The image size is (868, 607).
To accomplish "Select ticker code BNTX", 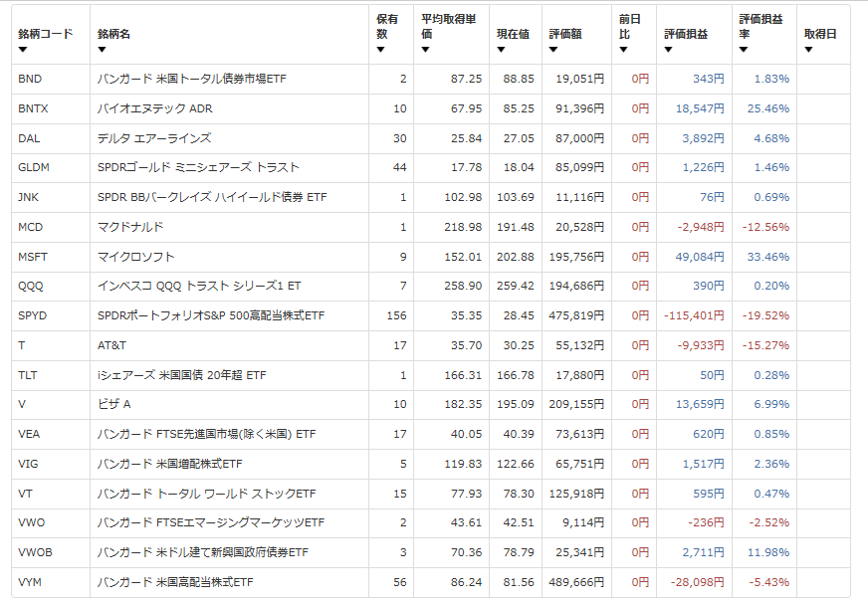I will 33,109.
